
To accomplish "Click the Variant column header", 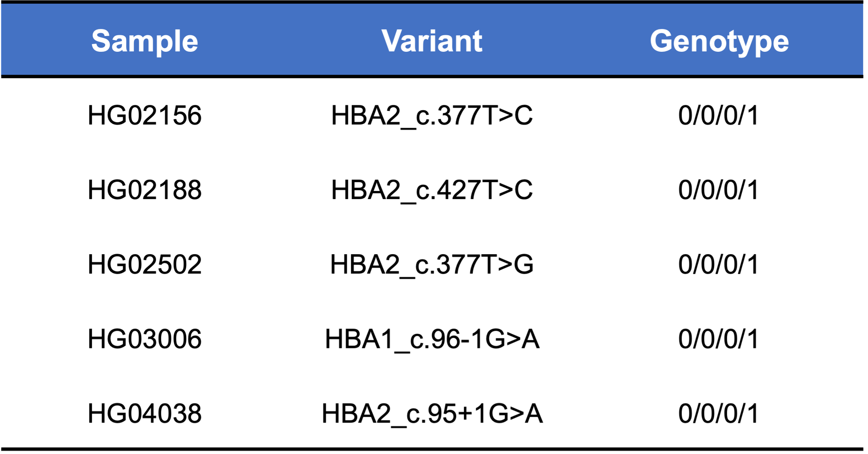I will (x=432, y=41).
